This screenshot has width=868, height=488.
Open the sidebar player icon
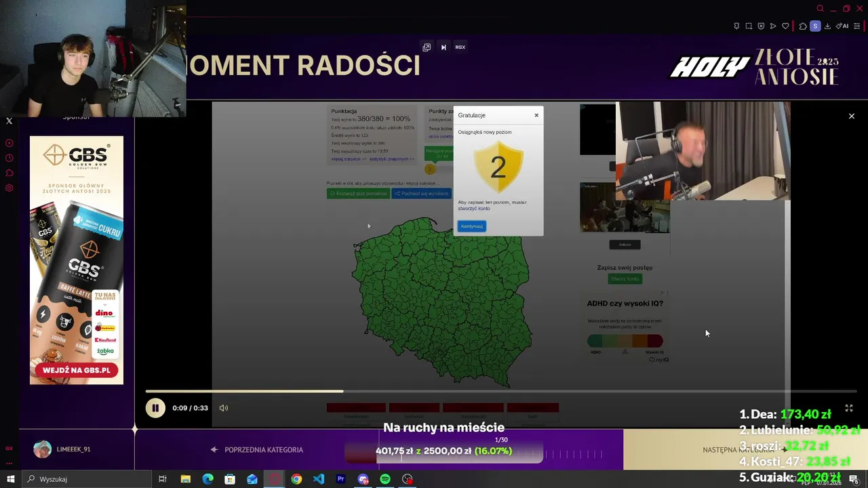(9, 143)
